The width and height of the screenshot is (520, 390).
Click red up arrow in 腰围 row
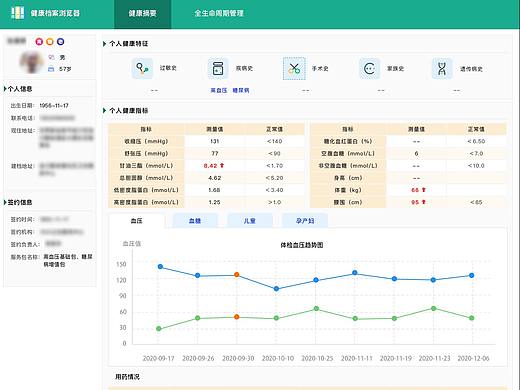pos(424,202)
